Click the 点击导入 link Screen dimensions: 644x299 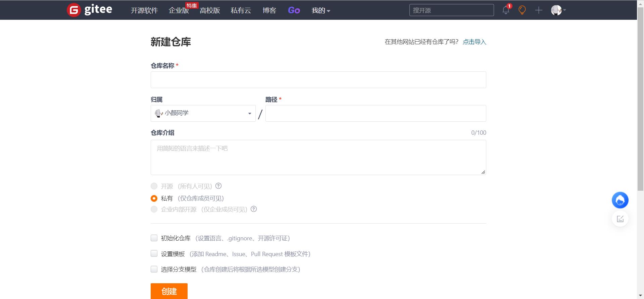point(474,42)
